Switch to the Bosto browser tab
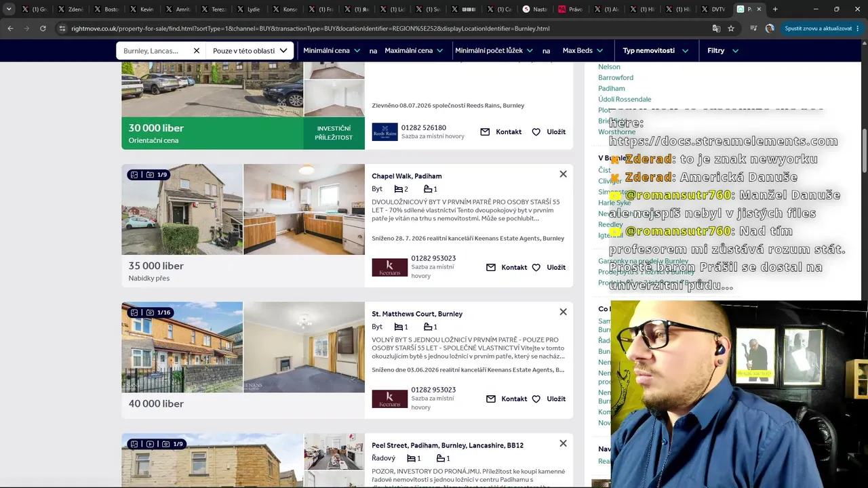The width and height of the screenshot is (868, 488). pos(106,9)
